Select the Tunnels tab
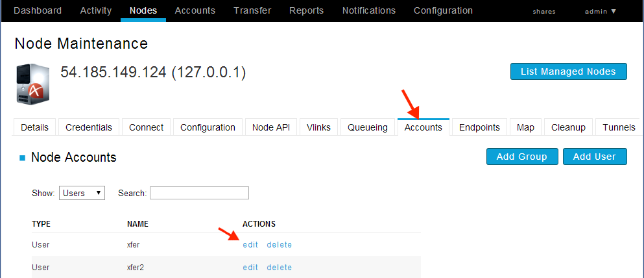 click(x=619, y=127)
